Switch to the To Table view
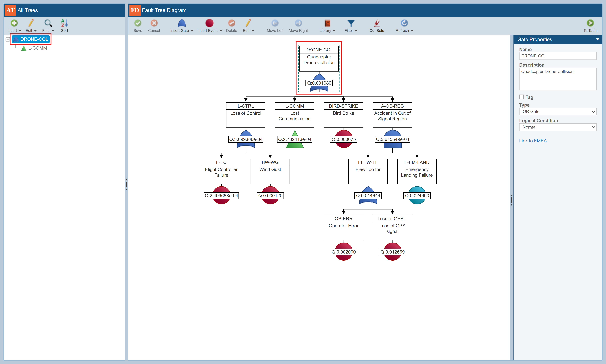Screen dimensions: 606x364 [590, 23]
